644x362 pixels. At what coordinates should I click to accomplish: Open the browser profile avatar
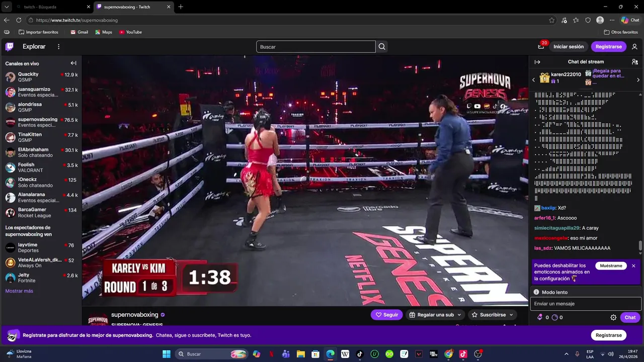(x=600, y=20)
